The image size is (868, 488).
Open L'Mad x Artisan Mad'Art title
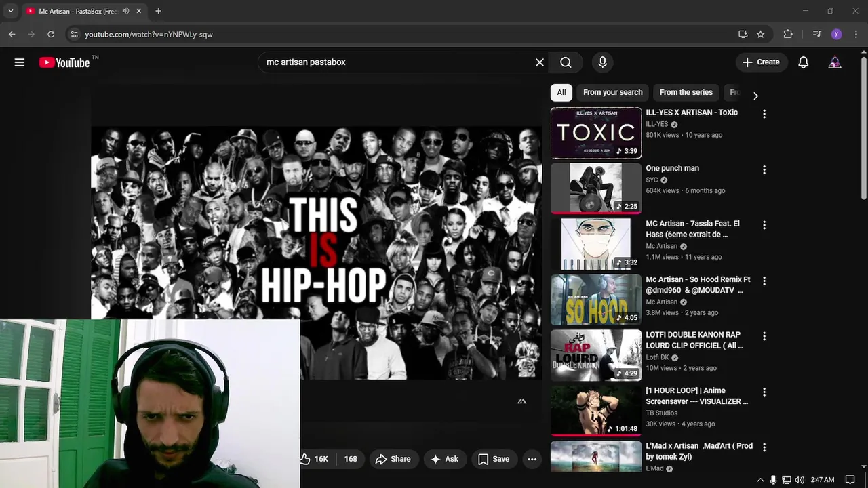coord(699,451)
